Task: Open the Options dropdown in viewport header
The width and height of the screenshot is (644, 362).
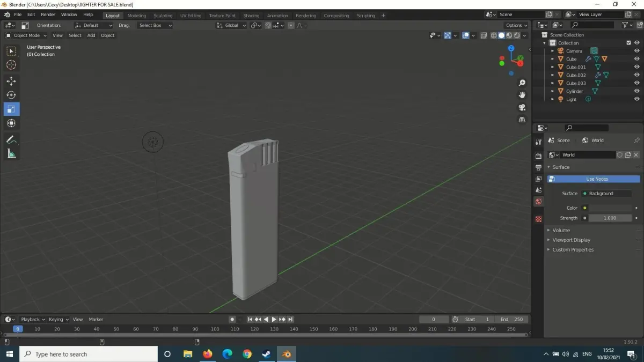Action: (x=516, y=25)
